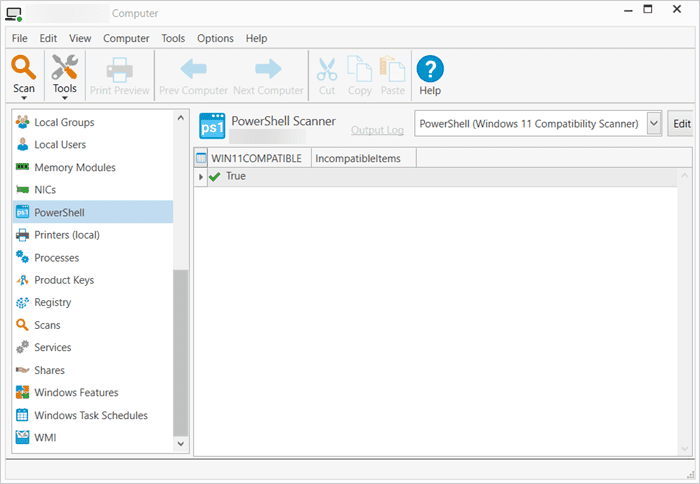Click the large ps1 PowerShell Scanner icon

click(212, 126)
